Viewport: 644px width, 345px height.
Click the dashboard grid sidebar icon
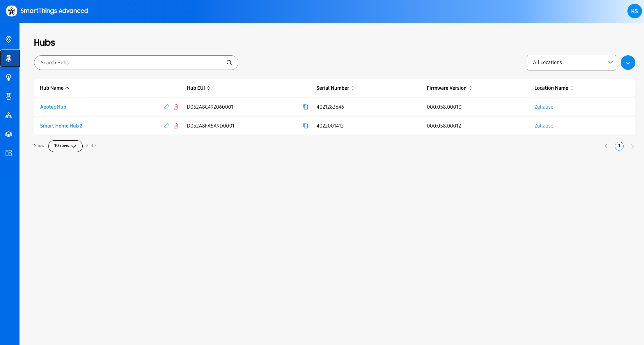(x=9, y=153)
